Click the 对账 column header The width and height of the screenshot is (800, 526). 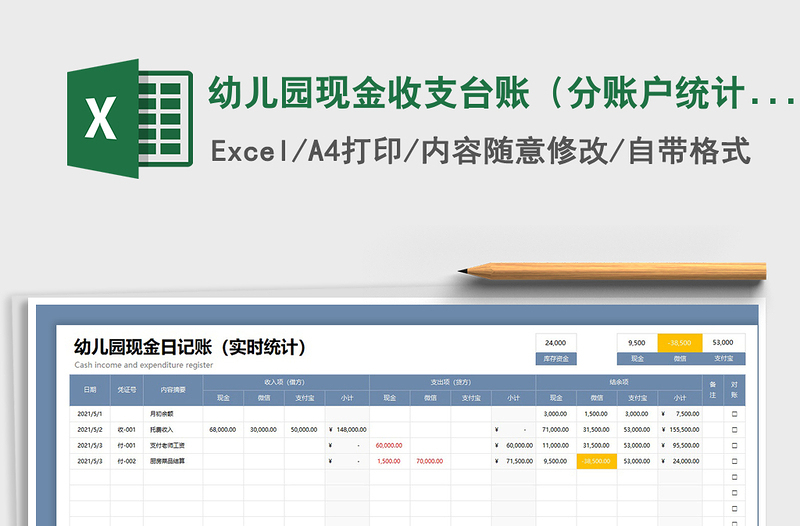734,390
